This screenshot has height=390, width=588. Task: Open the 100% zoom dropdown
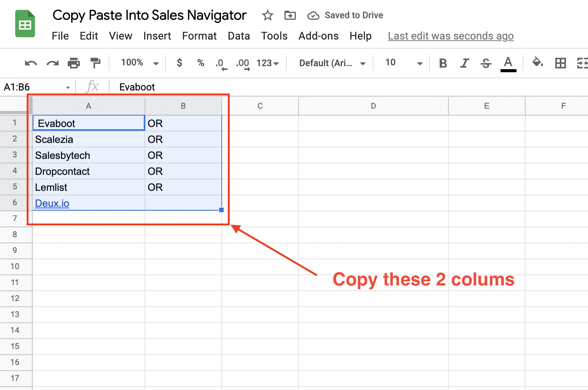click(140, 63)
